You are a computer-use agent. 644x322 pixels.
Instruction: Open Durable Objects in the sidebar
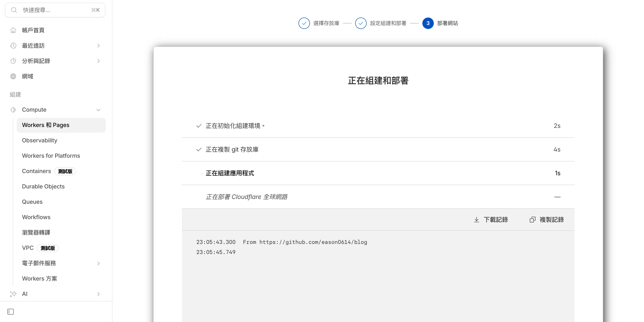[x=43, y=186]
